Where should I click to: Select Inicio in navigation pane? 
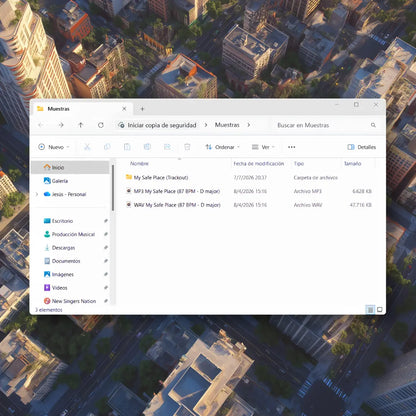(x=71, y=167)
